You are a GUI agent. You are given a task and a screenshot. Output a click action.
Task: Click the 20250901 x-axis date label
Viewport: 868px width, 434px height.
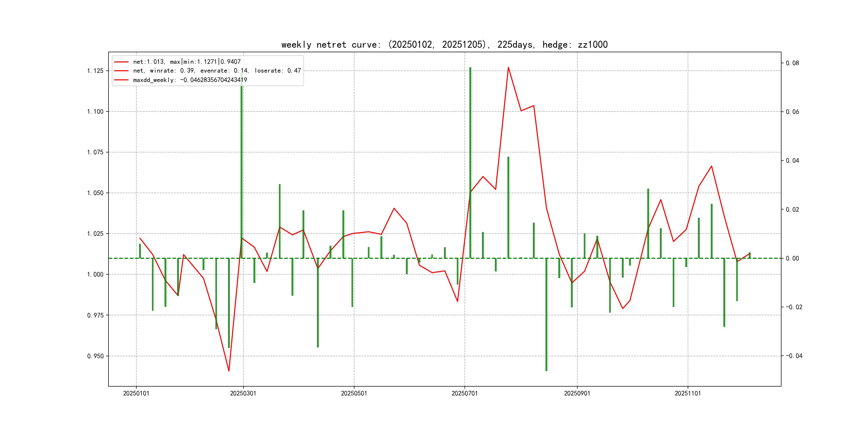(577, 393)
